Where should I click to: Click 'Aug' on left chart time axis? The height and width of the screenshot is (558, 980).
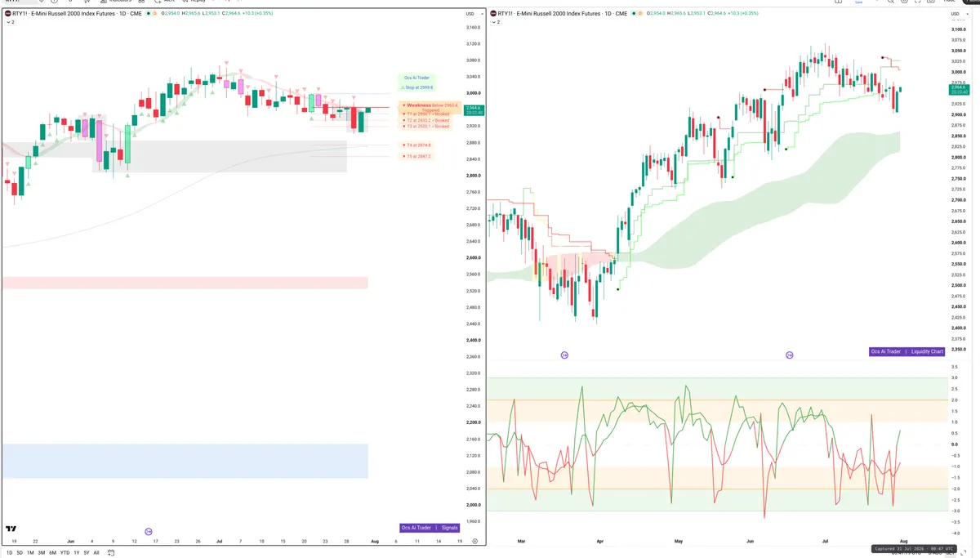pyautogui.click(x=375, y=541)
